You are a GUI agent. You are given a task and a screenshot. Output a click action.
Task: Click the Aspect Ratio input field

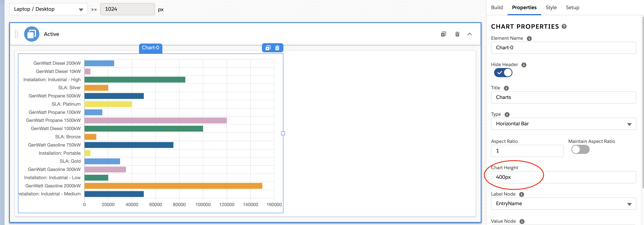[527, 151]
